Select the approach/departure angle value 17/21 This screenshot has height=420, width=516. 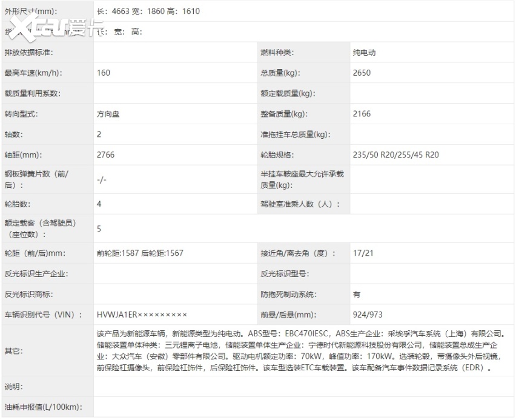(x=361, y=253)
